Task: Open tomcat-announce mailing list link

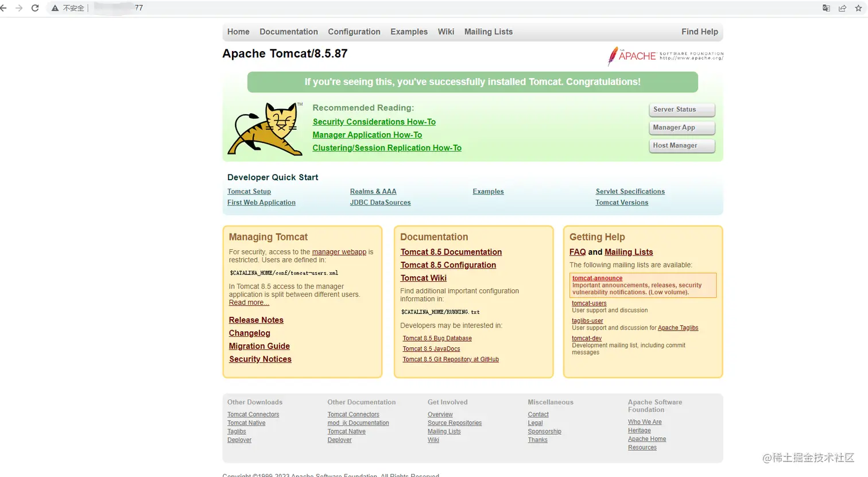Action: coord(597,278)
